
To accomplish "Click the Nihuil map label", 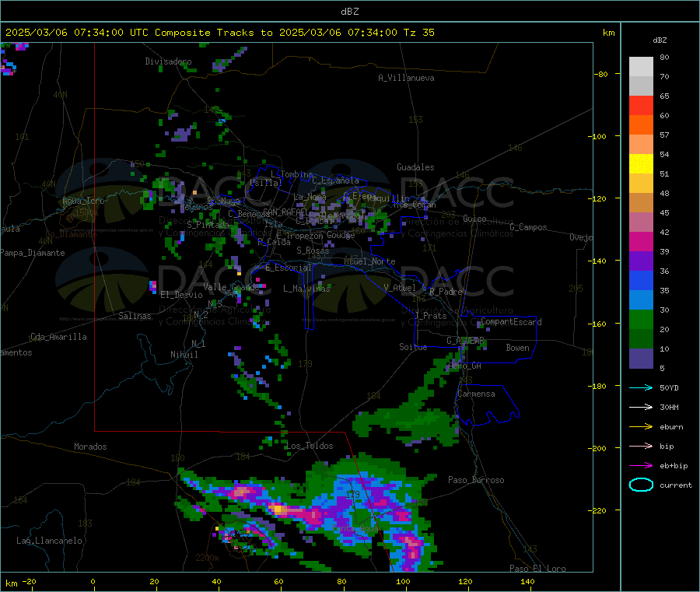I will 184,355.
